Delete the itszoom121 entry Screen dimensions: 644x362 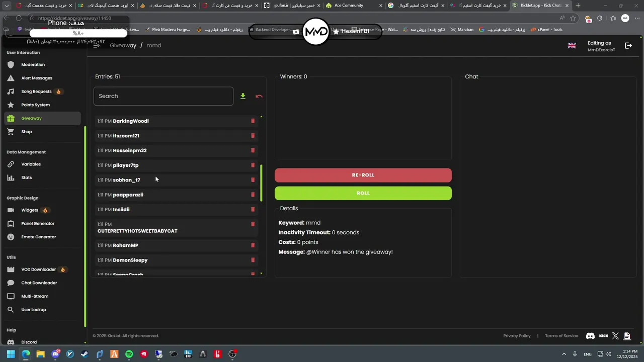[253, 136]
